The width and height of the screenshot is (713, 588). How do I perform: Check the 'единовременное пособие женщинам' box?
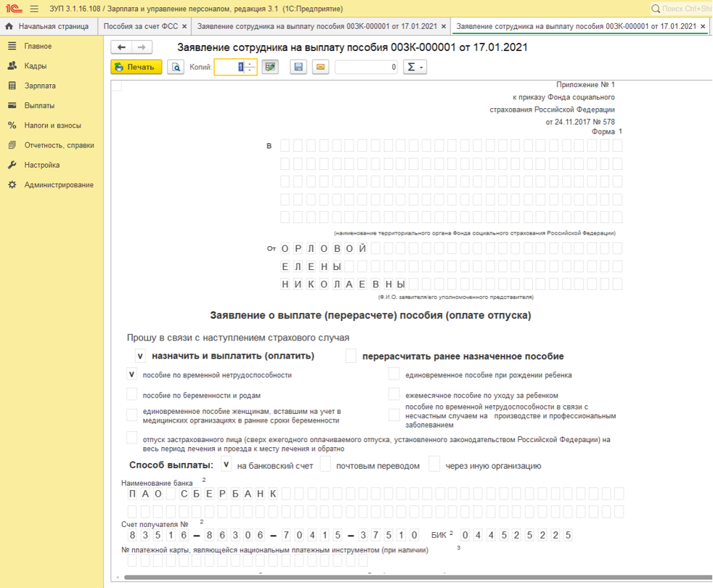[x=132, y=415]
